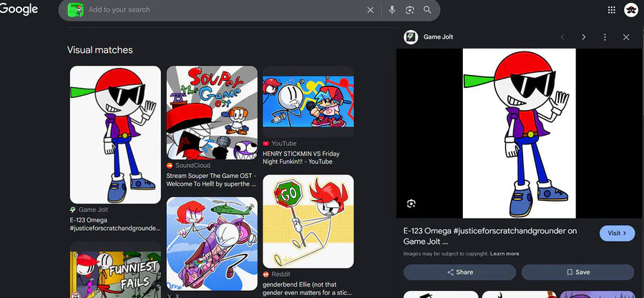This screenshot has width=644, height=298.
Task: Click the magnifying glass search icon
Action: pyautogui.click(x=428, y=10)
